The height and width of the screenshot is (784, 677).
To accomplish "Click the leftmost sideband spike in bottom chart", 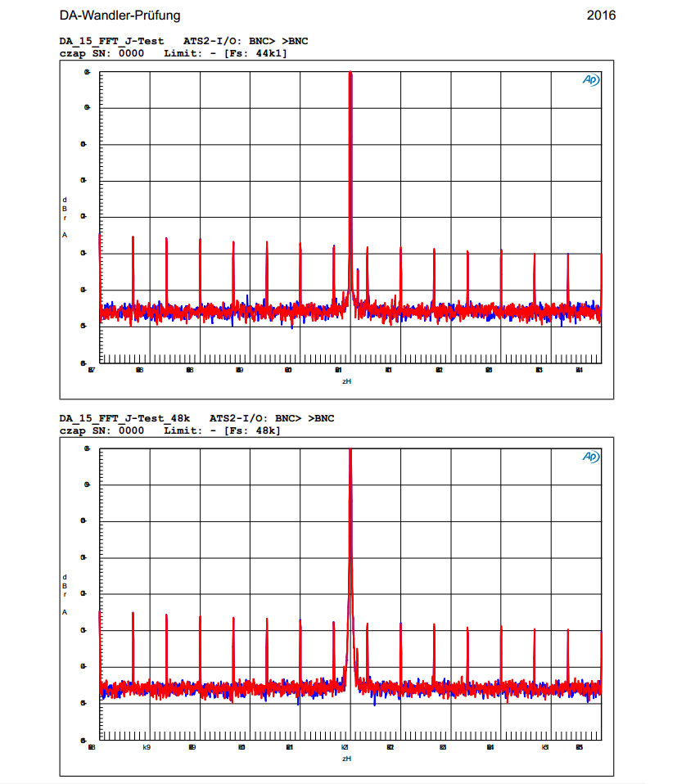I will (x=100, y=647).
